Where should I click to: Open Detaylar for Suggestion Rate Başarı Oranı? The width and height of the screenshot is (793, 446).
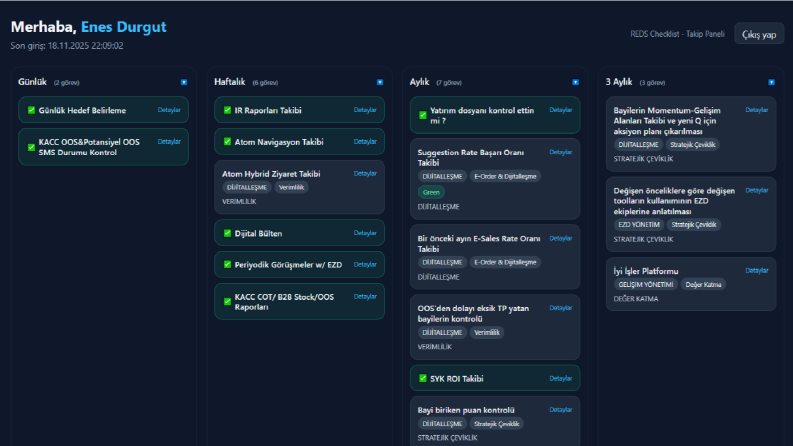[560, 152]
